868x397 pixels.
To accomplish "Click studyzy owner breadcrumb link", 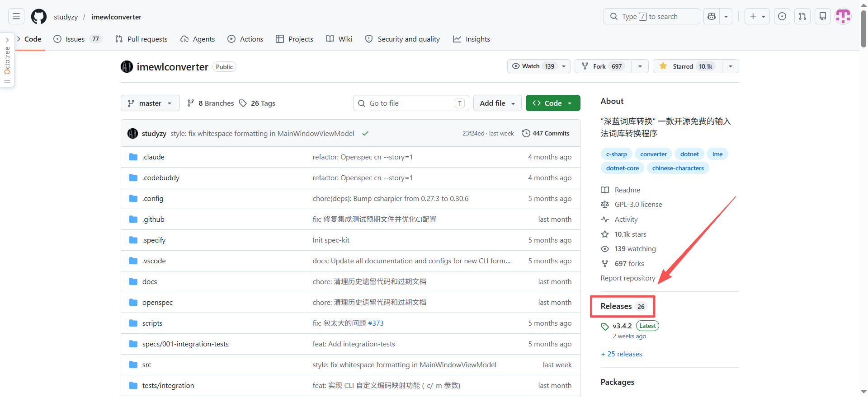I will pos(66,17).
